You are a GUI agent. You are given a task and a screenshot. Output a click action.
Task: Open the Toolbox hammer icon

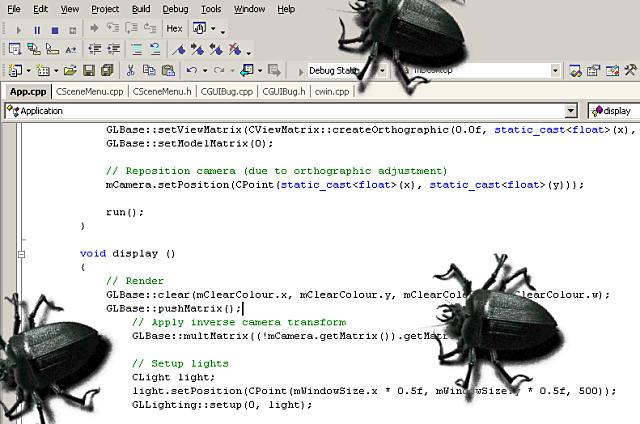(631, 70)
